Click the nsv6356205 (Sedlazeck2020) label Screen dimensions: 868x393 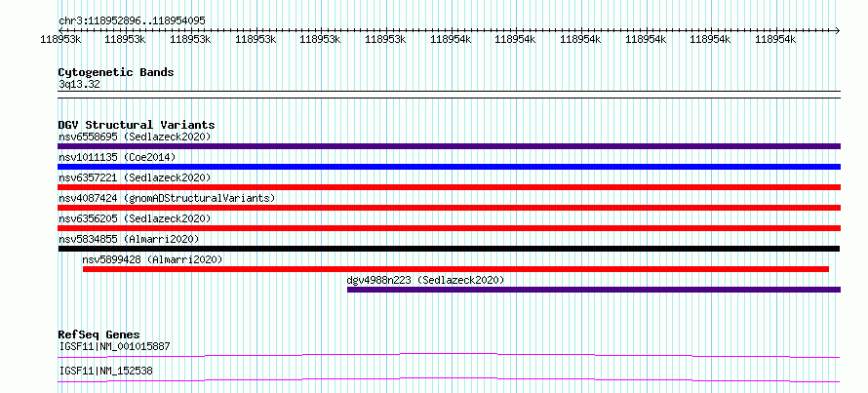[135, 218]
